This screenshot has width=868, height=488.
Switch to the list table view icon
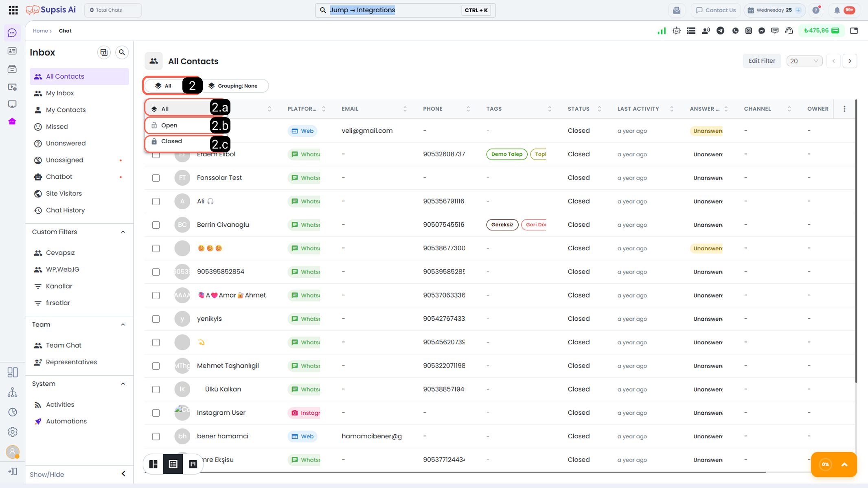point(173,464)
